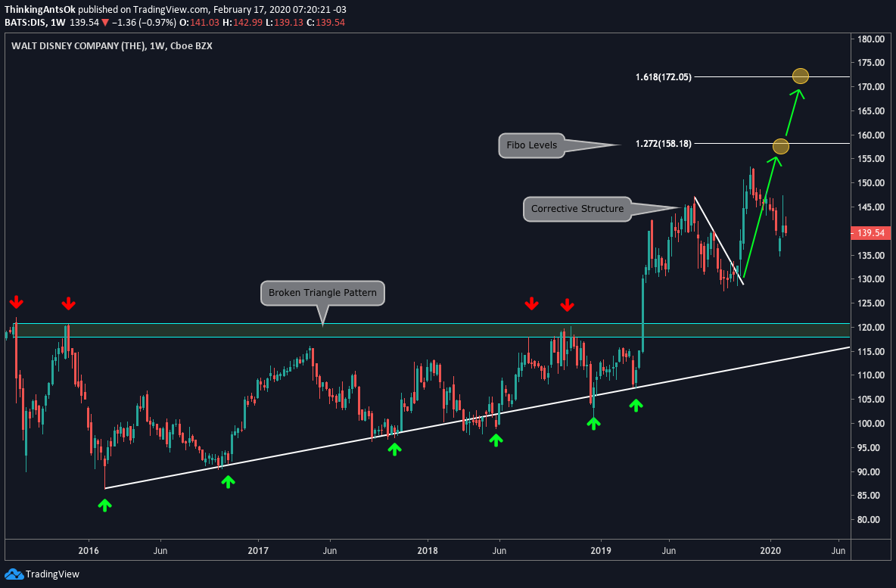Click the 2020 time axis label
This screenshot has height=588, width=896.
coord(770,551)
